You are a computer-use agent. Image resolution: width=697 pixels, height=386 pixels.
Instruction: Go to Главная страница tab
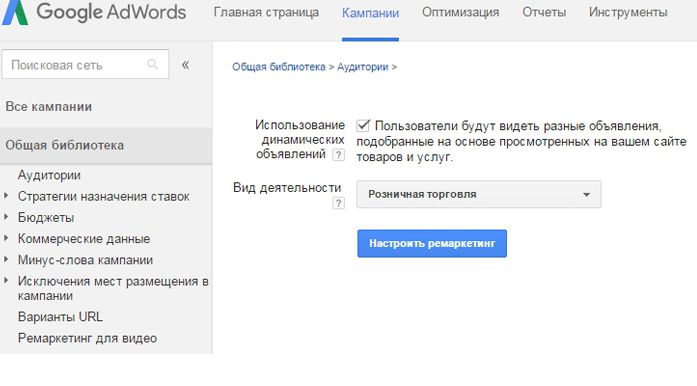[x=266, y=12]
